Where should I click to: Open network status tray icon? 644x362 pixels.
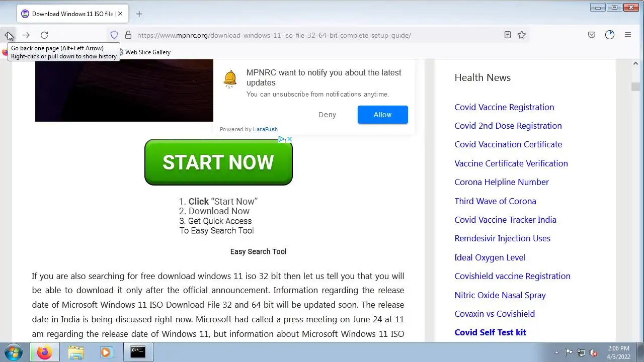[x=581, y=352]
